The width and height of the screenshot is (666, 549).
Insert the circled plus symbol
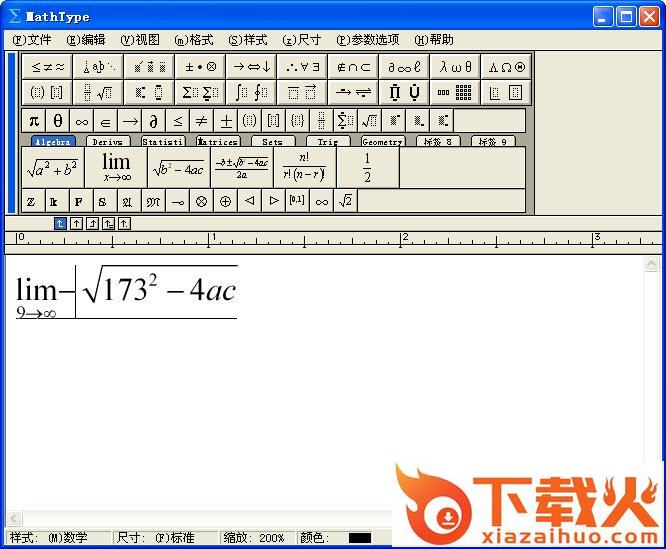point(226,201)
